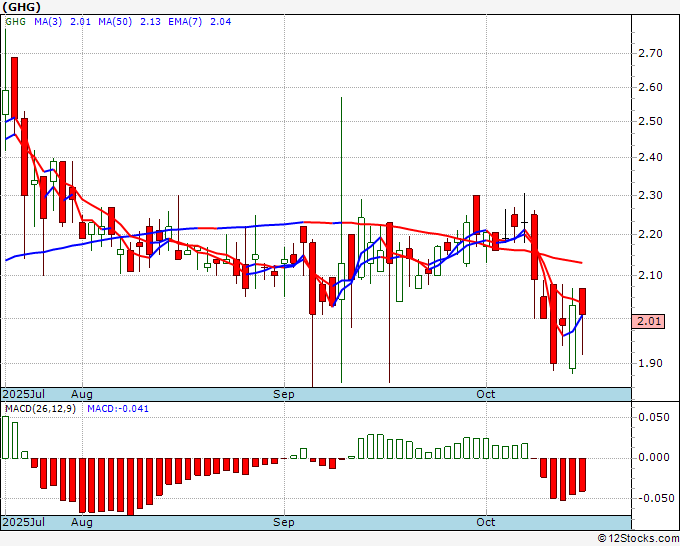The image size is (680, 546).
Task: Click the 0.000 MACD axis label
Action: (654, 457)
